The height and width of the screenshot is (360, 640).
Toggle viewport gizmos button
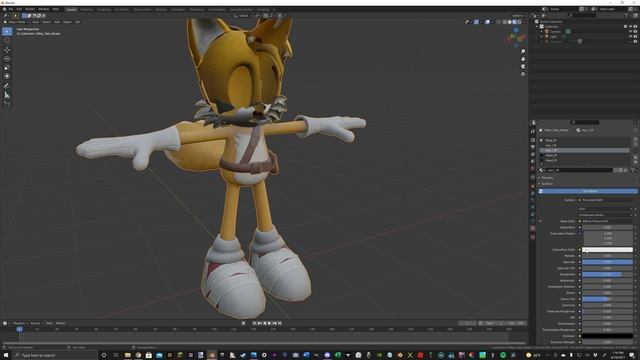click(x=476, y=22)
